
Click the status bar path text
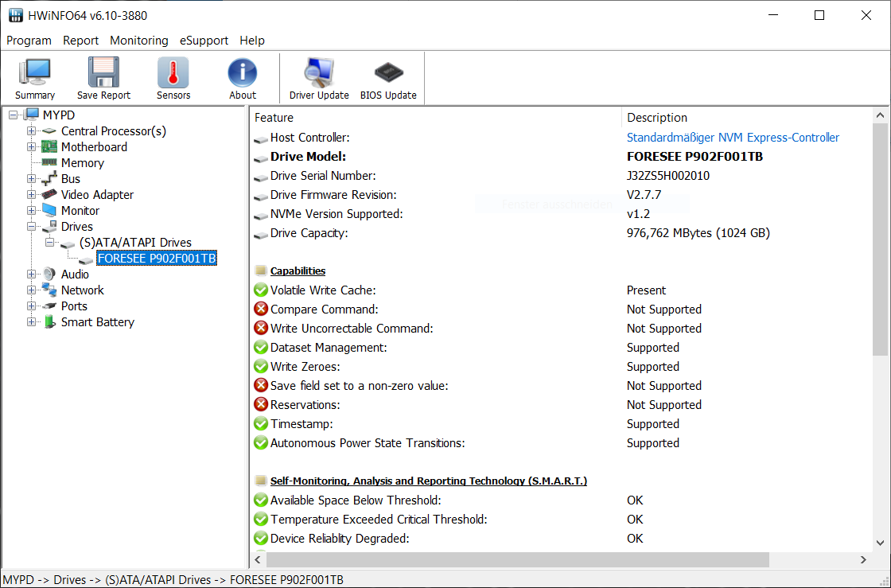[x=173, y=580]
